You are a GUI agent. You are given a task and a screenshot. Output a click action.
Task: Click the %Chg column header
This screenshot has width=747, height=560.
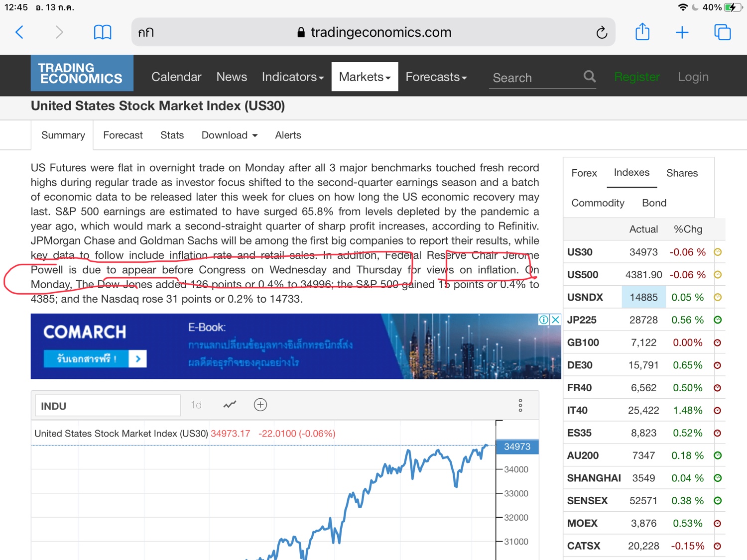[x=688, y=229]
